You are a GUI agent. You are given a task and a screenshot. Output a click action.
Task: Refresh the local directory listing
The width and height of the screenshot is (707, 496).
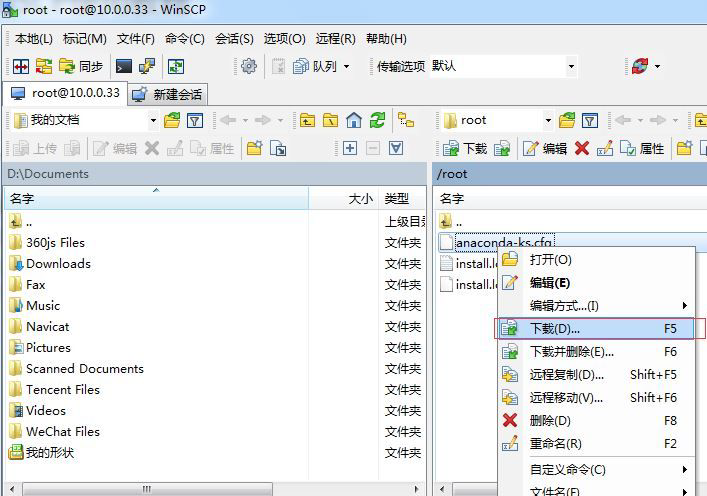pyautogui.click(x=377, y=120)
